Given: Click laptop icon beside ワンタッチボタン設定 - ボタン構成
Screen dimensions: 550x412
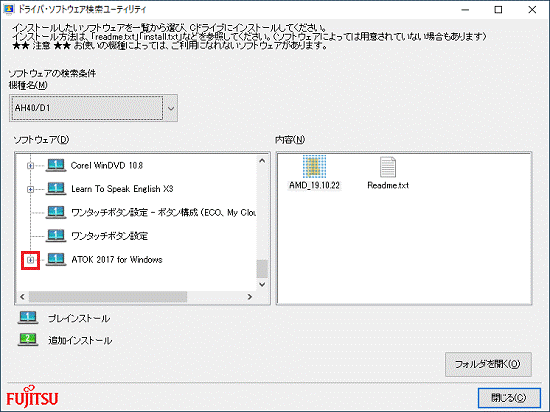Looking at the screenshot, I should point(56,212).
